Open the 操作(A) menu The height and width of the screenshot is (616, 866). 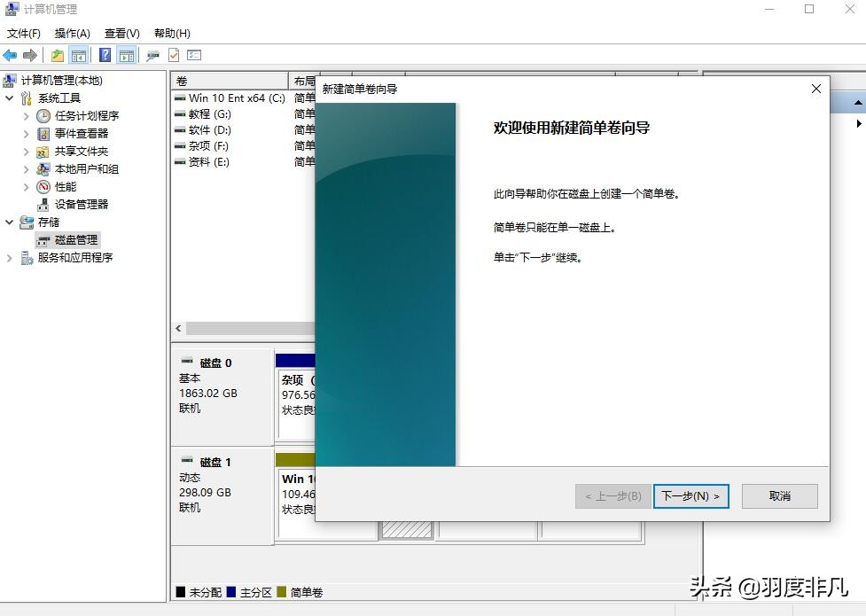73,33
